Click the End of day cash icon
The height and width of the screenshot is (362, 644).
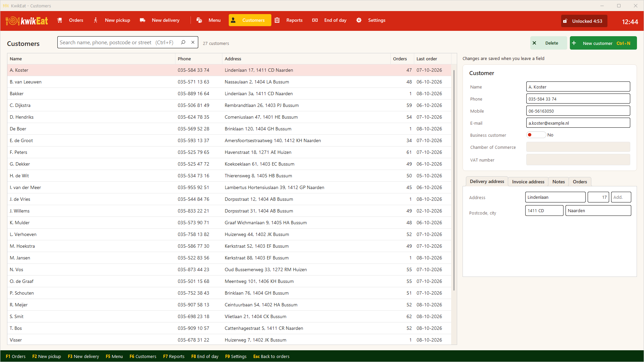[x=315, y=20]
